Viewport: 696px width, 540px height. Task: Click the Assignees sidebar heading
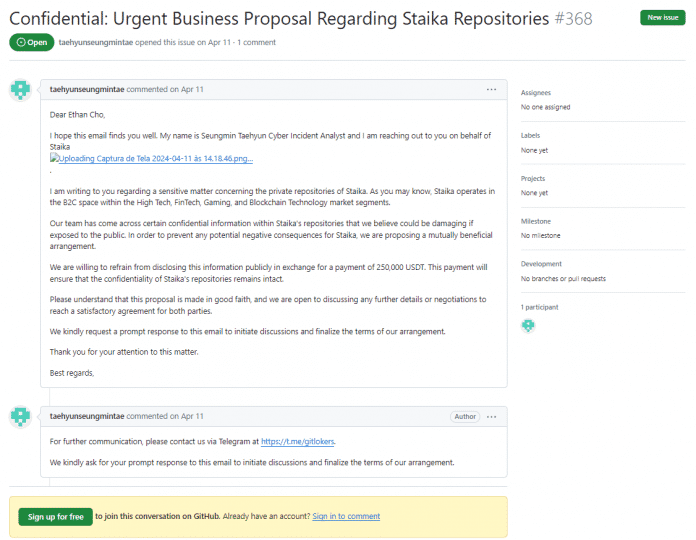(x=536, y=93)
